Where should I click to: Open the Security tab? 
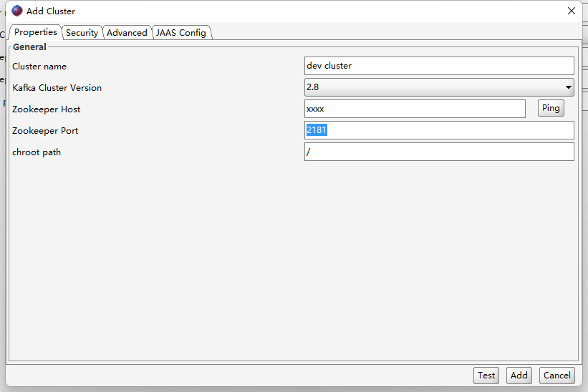click(x=82, y=33)
